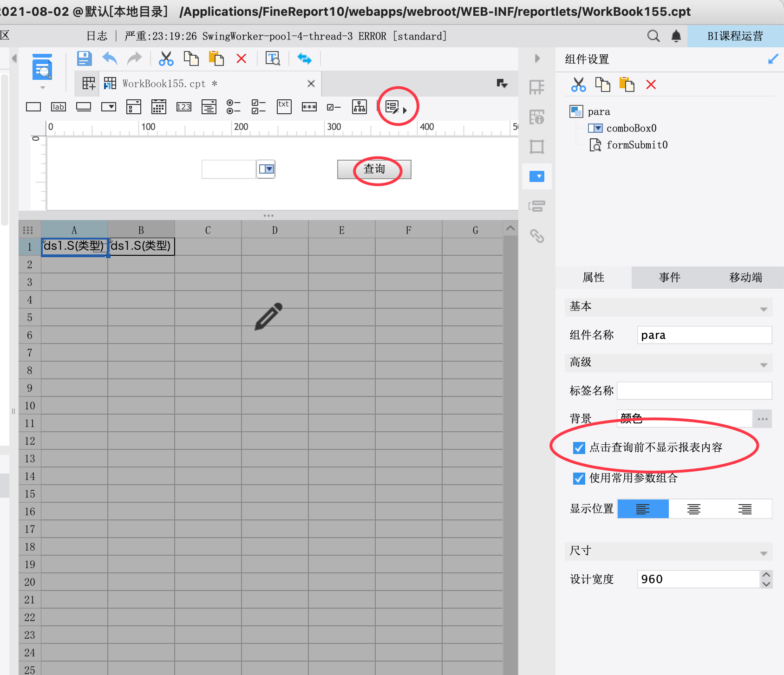This screenshot has width=784, height=675.
Task: Select the tree view widget tool
Action: [359, 107]
